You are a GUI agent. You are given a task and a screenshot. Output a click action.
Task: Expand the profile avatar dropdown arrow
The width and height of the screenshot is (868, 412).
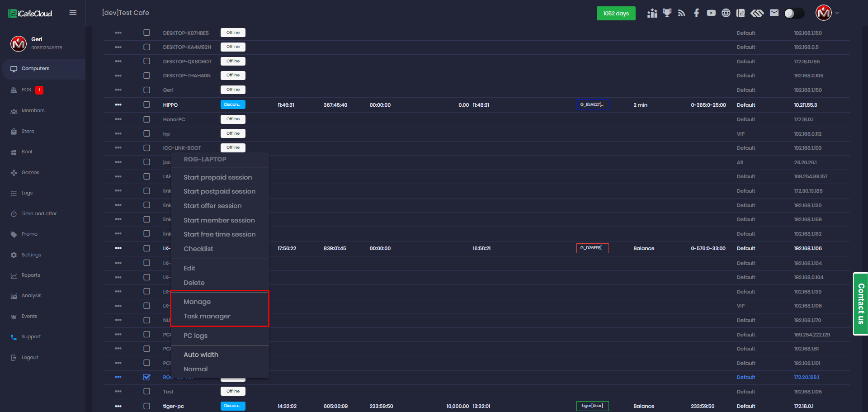[837, 13]
